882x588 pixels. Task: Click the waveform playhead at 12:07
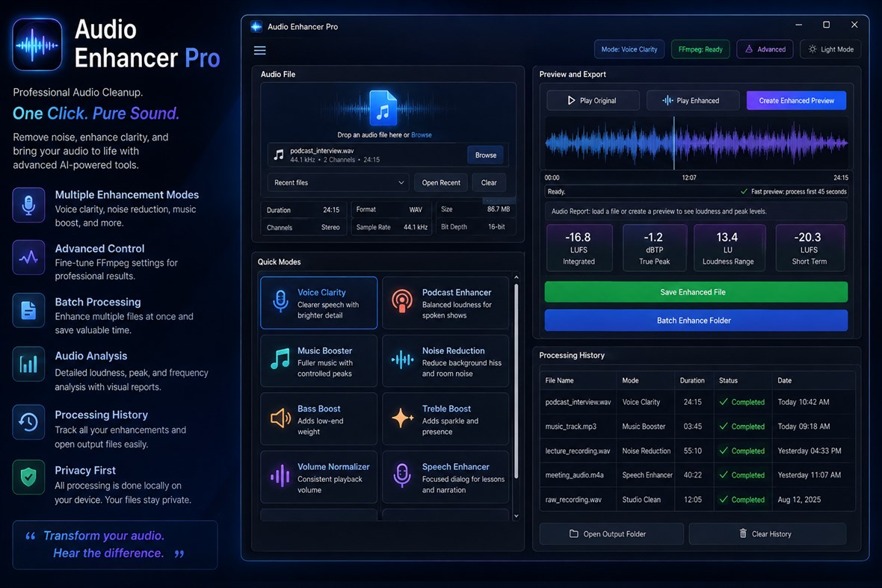pos(674,143)
